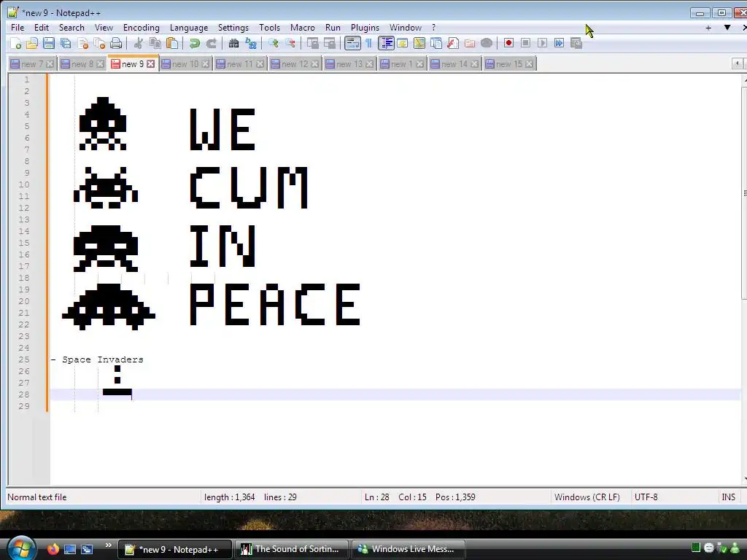Create a new file with the New toolbar icon
This screenshot has height=560, width=747.
[x=15, y=43]
